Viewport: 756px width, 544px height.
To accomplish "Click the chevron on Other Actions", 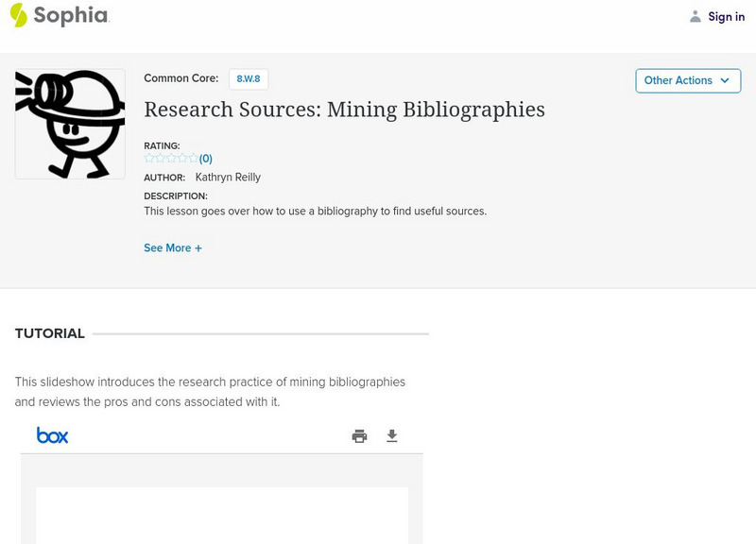I will tap(725, 80).
